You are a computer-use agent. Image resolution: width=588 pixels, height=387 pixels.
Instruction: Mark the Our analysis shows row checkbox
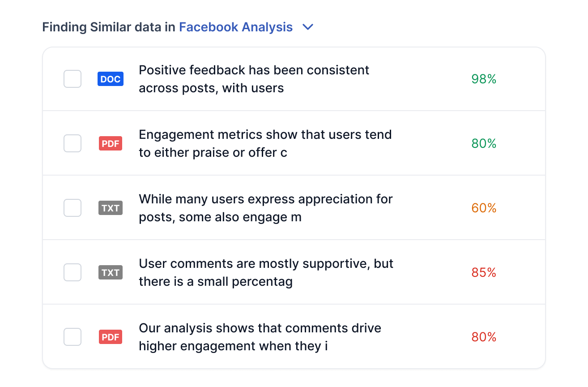click(72, 337)
